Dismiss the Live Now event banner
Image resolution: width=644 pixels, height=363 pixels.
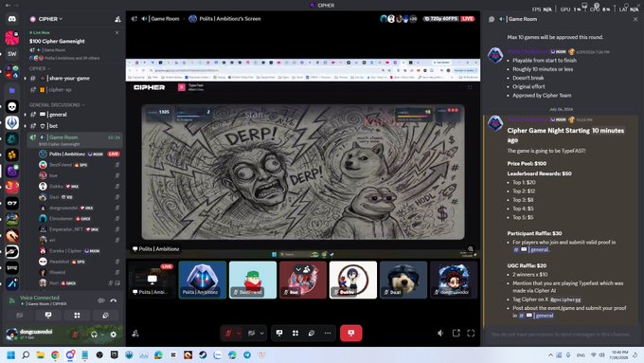[x=117, y=32]
